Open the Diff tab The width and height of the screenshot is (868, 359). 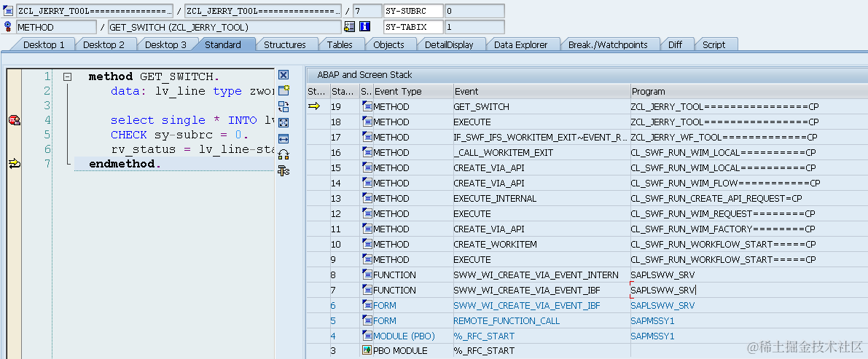[x=675, y=45]
